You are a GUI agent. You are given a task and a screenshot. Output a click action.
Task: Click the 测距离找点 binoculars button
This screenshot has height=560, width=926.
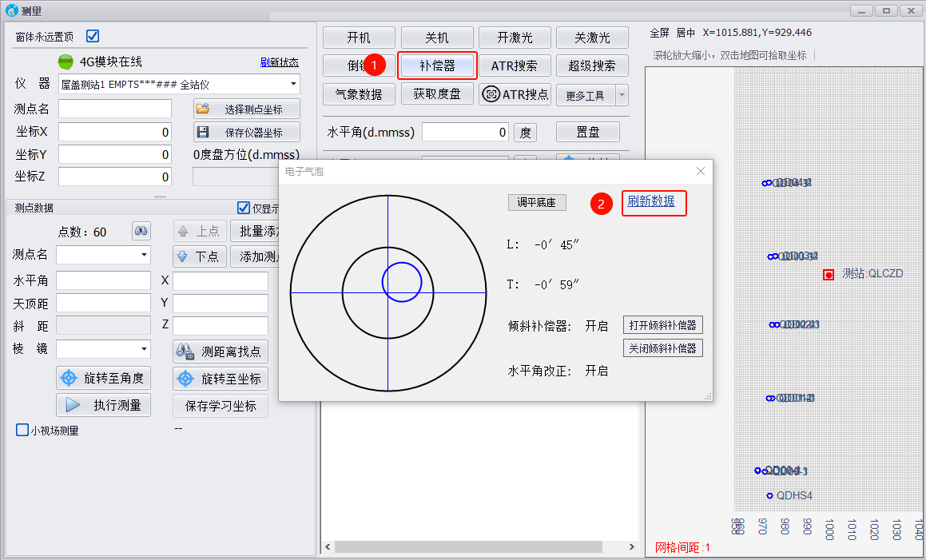coord(220,351)
